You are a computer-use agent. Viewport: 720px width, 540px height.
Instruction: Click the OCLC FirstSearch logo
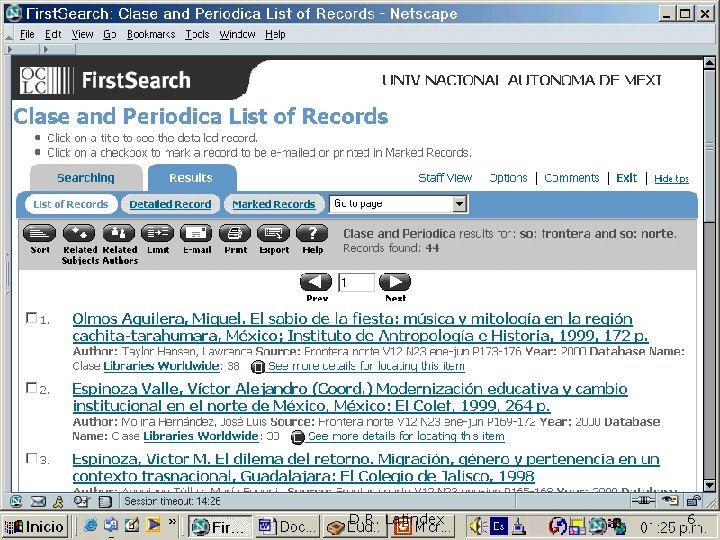106,80
